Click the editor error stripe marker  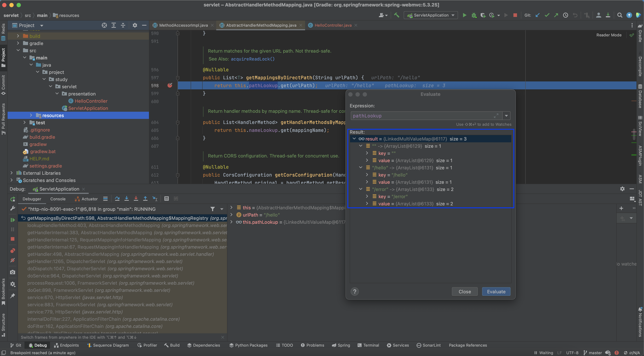pos(634,101)
